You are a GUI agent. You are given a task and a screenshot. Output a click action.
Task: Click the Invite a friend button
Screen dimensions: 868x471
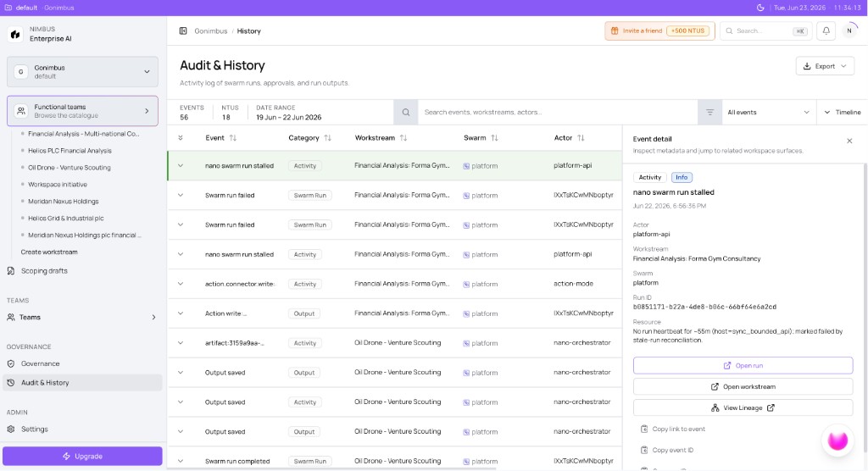tap(659, 31)
